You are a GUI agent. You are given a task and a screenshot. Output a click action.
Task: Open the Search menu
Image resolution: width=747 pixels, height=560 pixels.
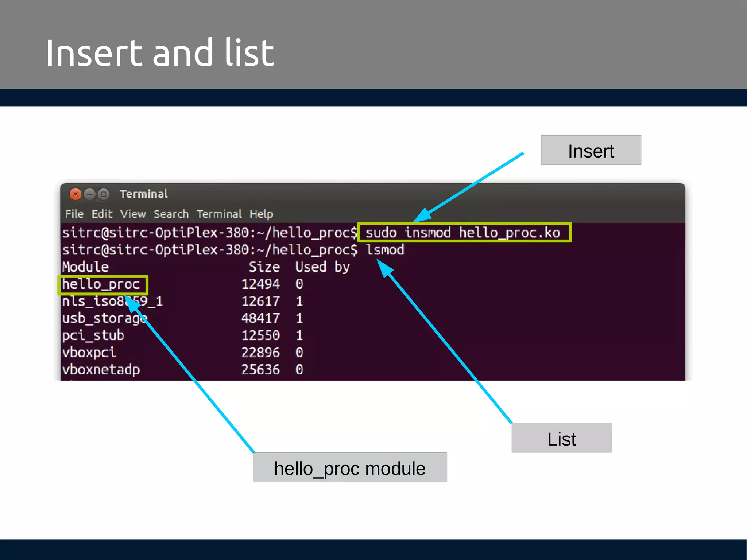(171, 214)
